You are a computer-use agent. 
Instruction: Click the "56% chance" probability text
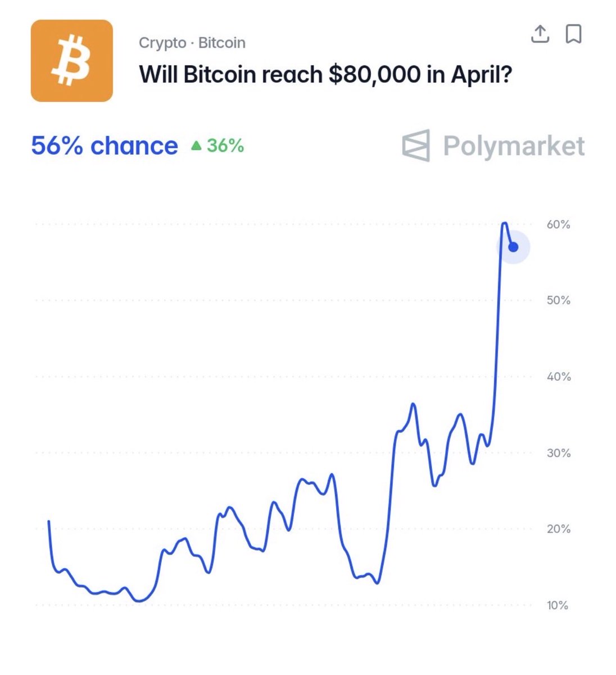click(x=105, y=146)
